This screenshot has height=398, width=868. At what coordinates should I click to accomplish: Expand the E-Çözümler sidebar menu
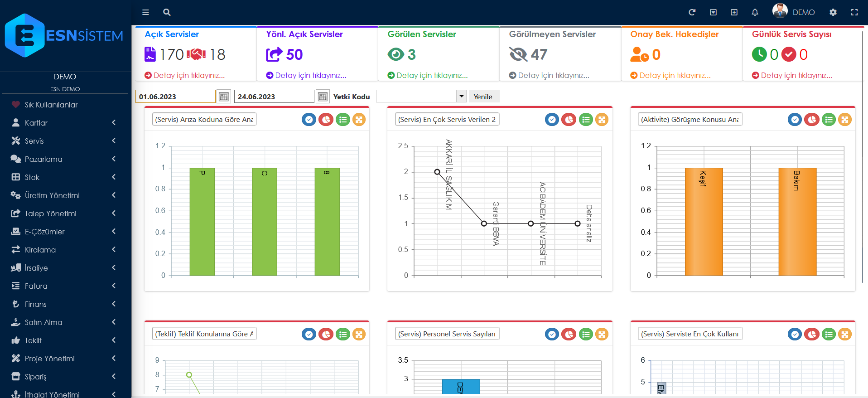[65, 232]
